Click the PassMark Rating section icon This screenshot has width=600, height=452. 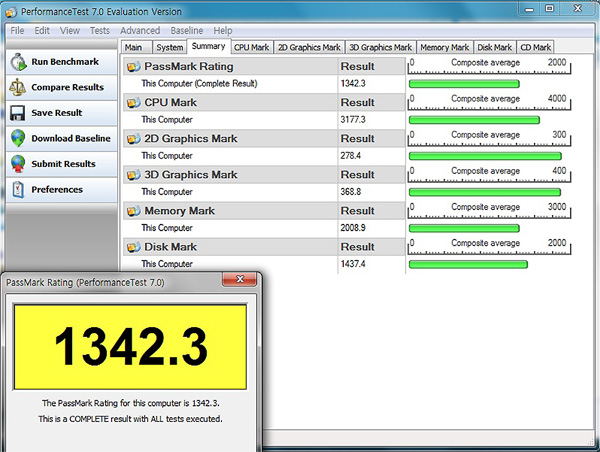[x=134, y=67]
